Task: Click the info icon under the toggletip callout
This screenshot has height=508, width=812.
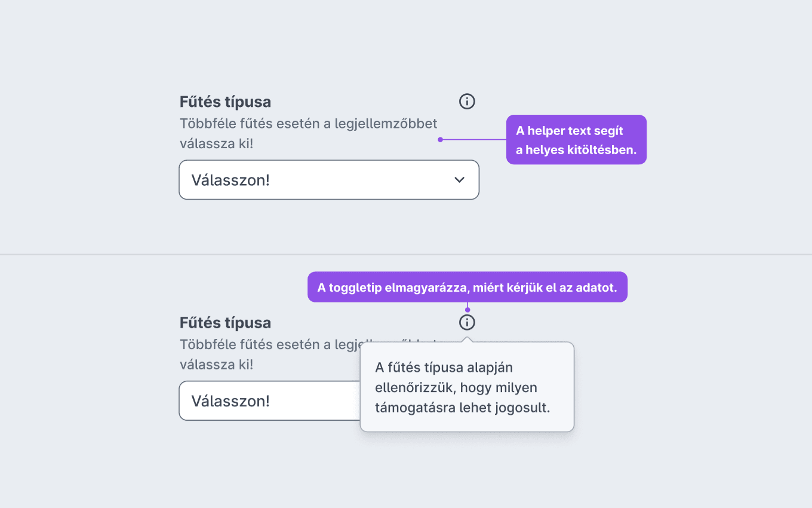Action: (467, 323)
